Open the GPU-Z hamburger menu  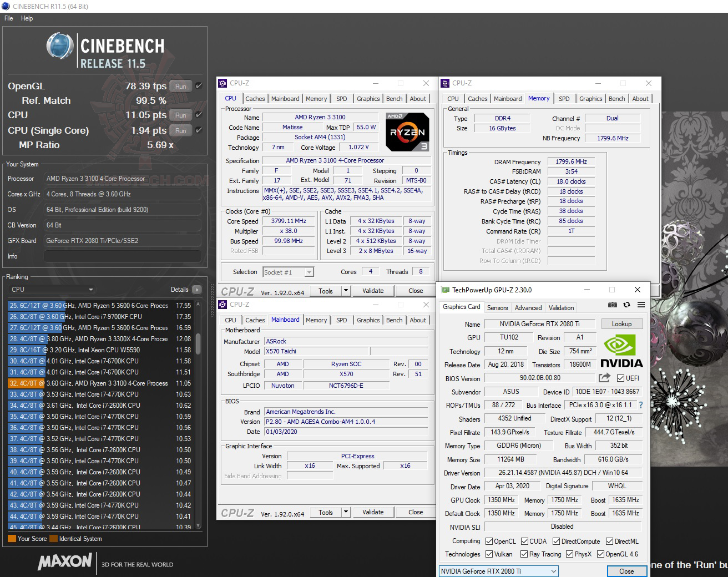641,305
